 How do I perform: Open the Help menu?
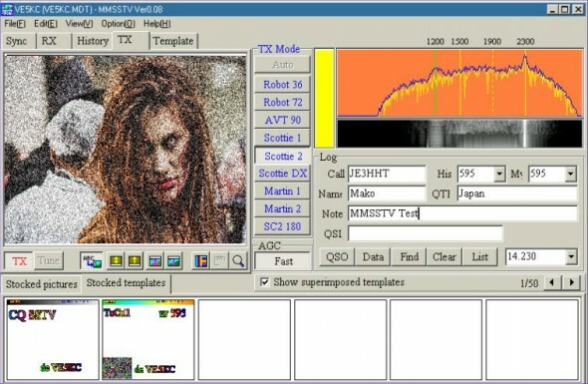(156, 24)
